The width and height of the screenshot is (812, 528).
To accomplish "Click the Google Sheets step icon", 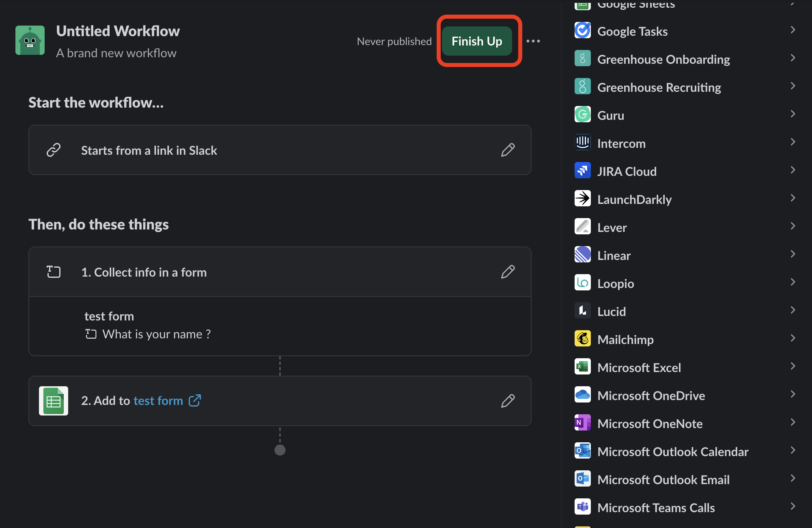I will click(x=54, y=401).
